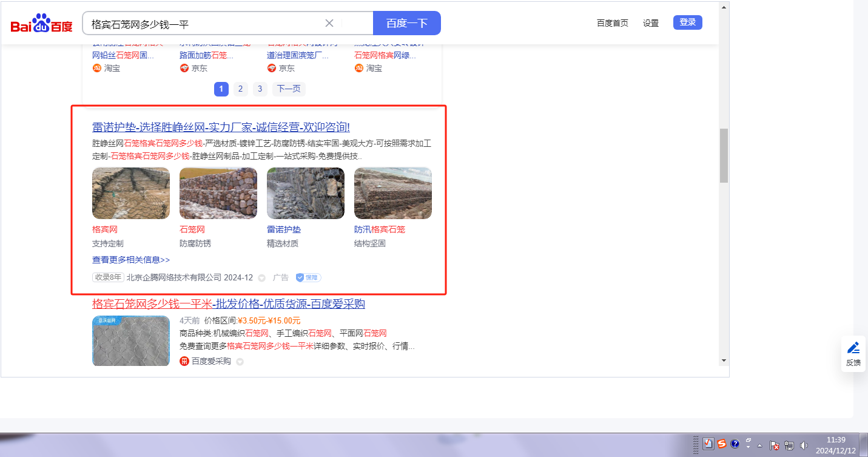The image size is (868, 457).
Task: Open the Sogou input method tray icon
Action: coord(722,444)
